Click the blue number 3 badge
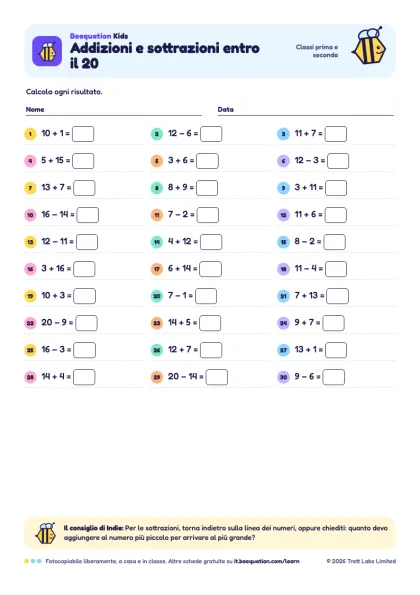 [x=283, y=134]
